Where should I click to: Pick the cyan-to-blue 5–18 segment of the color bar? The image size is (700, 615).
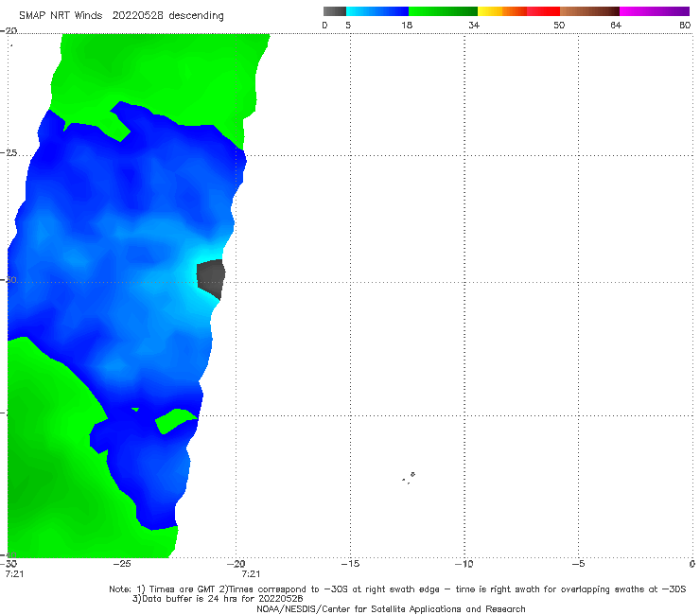pyautogui.click(x=377, y=11)
